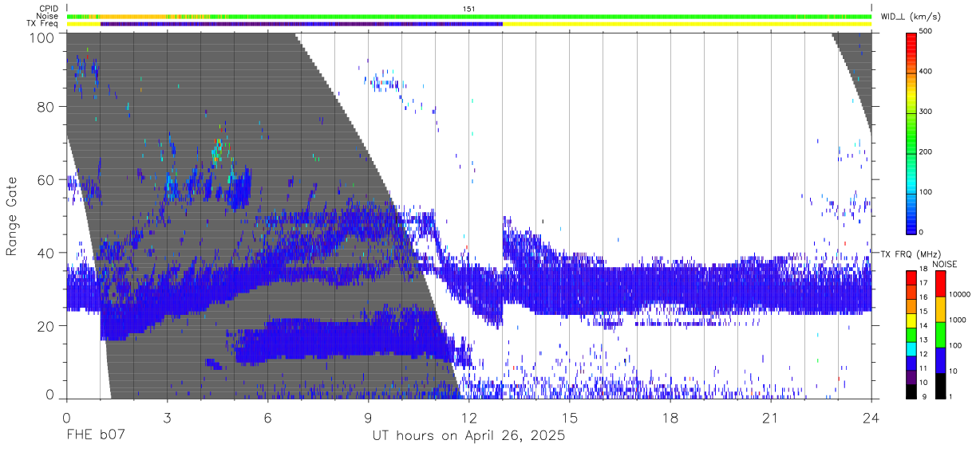This screenshot has width=980, height=452.
Task: Click the 11 label on TX frequency legend
Action: point(923,368)
